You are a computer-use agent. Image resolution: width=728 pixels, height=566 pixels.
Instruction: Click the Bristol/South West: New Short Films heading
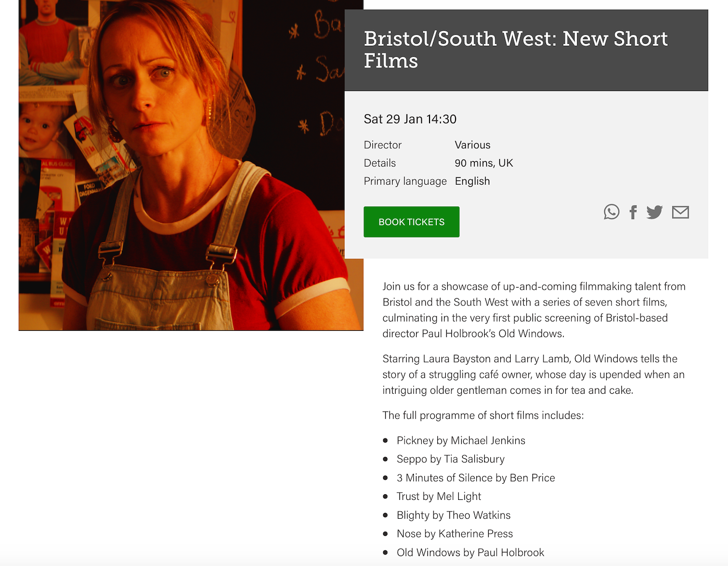tap(515, 49)
